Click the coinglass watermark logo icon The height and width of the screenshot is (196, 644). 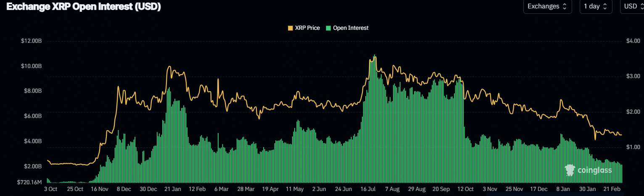click(570, 170)
